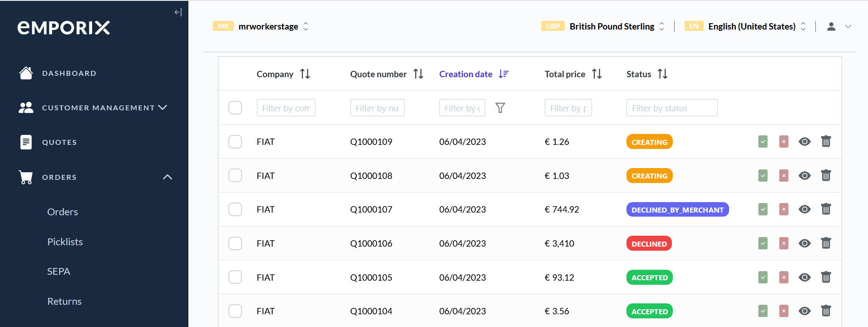Open the Quotes section in sidebar
This screenshot has width=868, height=327.
(59, 142)
